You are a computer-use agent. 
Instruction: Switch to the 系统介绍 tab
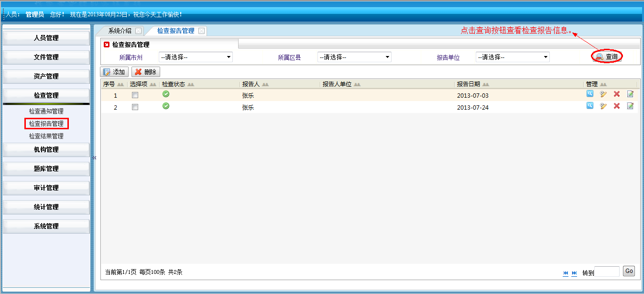click(120, 31)
